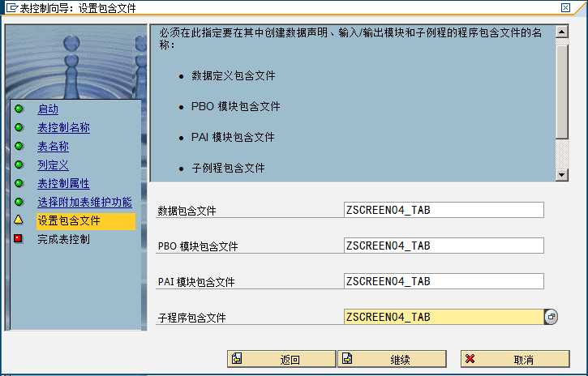Focus the PAI 模块包含文件 input field

tap(443, 282)
